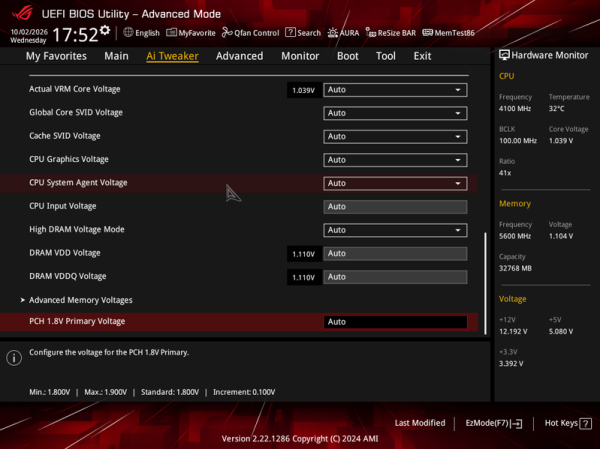Open MyFavorite folder icon
The width and height of the screenshot is (600, 449).
[x=171, y=33]
